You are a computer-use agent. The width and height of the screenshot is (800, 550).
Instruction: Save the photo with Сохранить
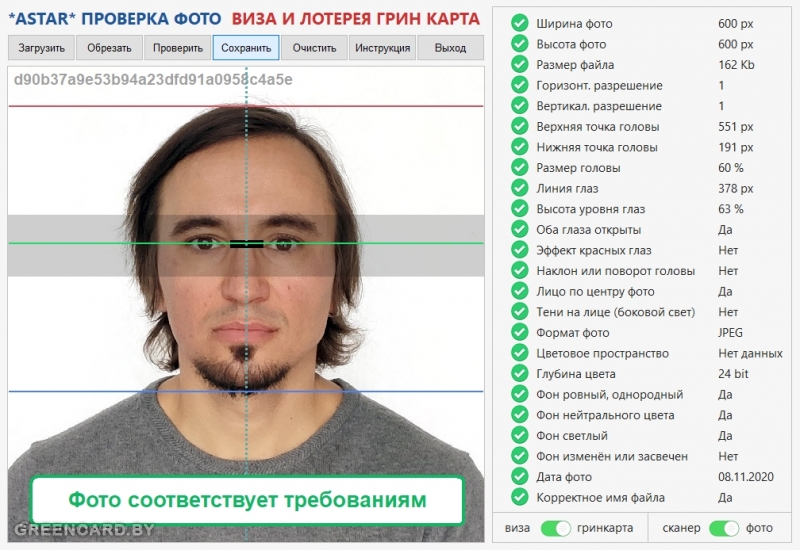tap(246, 47)
